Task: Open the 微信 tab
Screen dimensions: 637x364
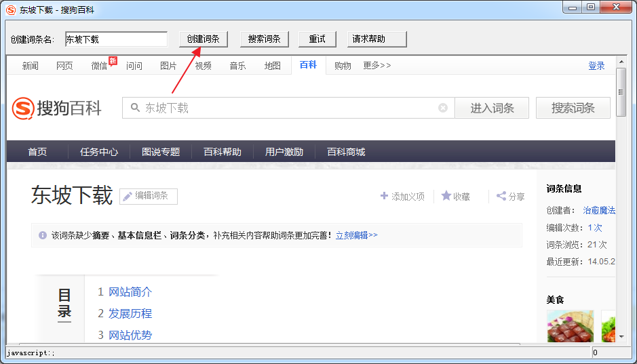Action: [99, 66]
